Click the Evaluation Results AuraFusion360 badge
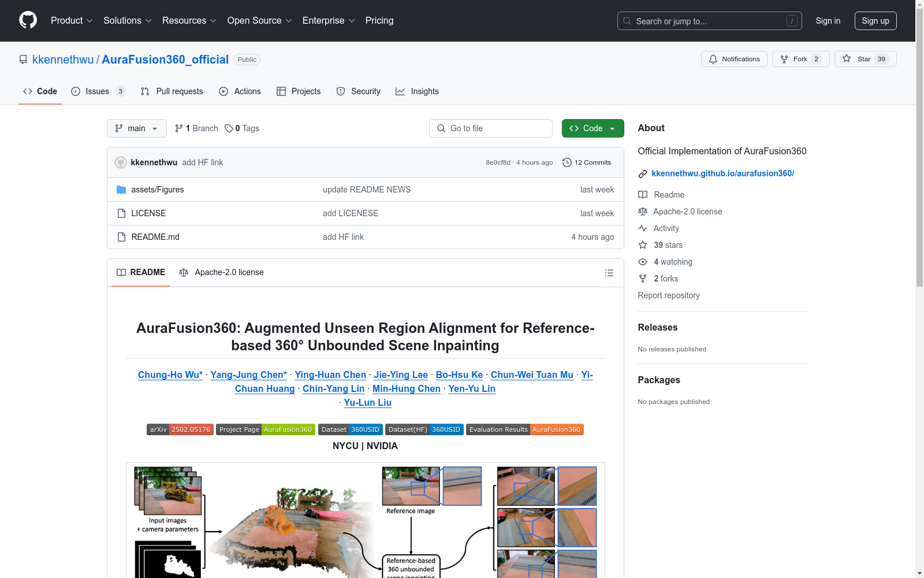Image resolution: width=924 pixels, height=578 pixels. click(x=525, y=429)
